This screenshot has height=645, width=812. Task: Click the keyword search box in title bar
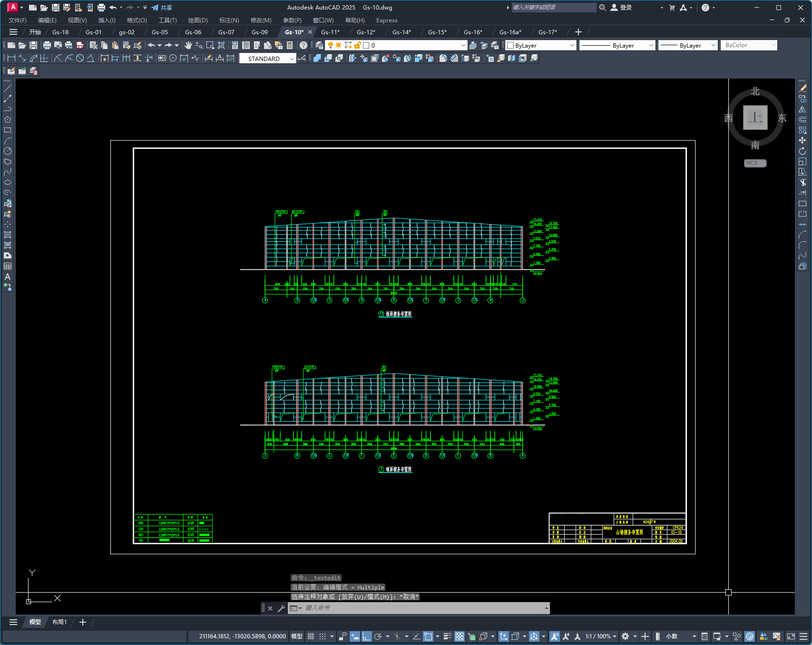pyautogui.click(x=553, y=8)
